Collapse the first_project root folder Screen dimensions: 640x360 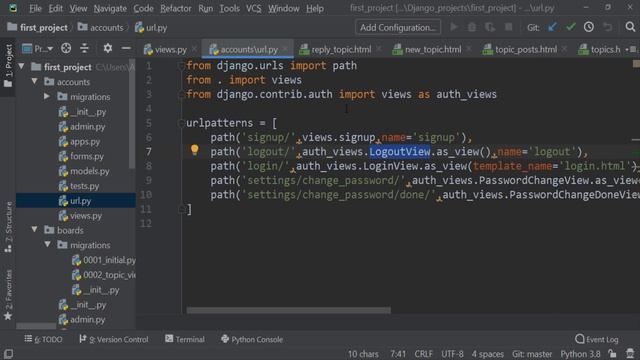click(x=22, y=67)
